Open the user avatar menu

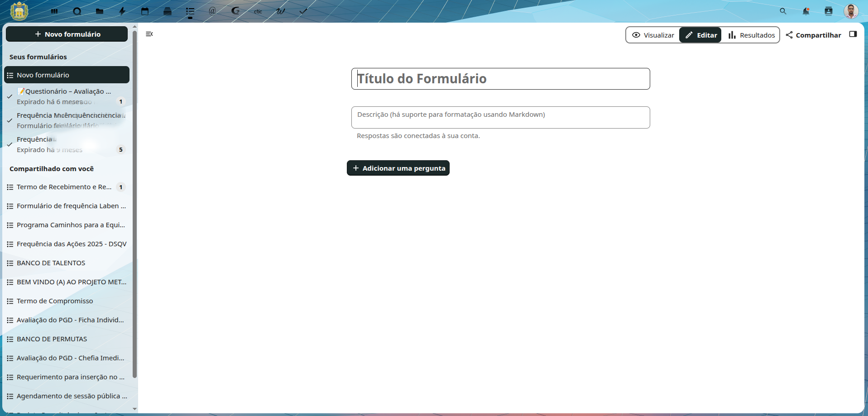(851, 11)
